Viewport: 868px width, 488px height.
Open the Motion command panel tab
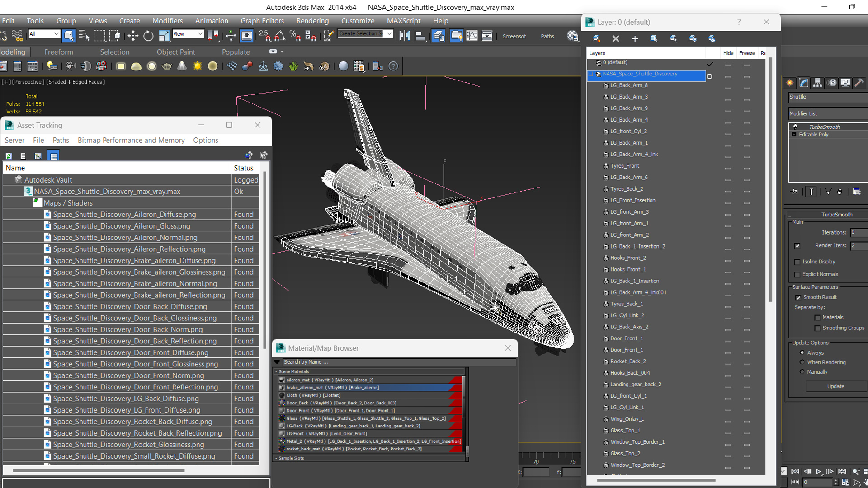coord(832,83)
